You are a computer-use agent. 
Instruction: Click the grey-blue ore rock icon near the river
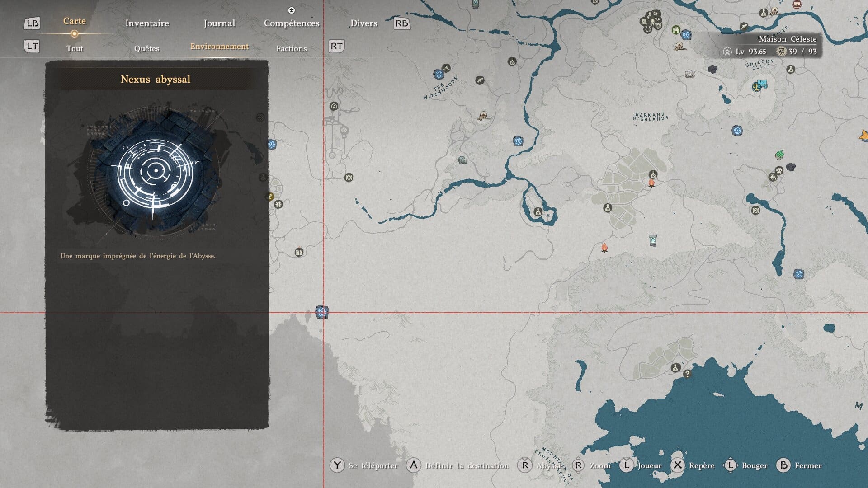click(462, 160)
